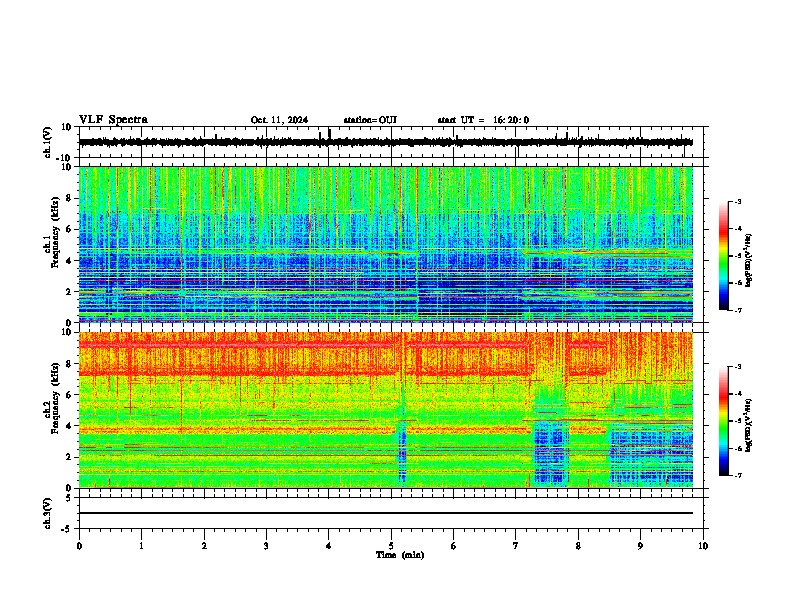Select the date text "Oct. 11, 2024"
The width and height of the screenshot is (792, 612).
point(279,120)
